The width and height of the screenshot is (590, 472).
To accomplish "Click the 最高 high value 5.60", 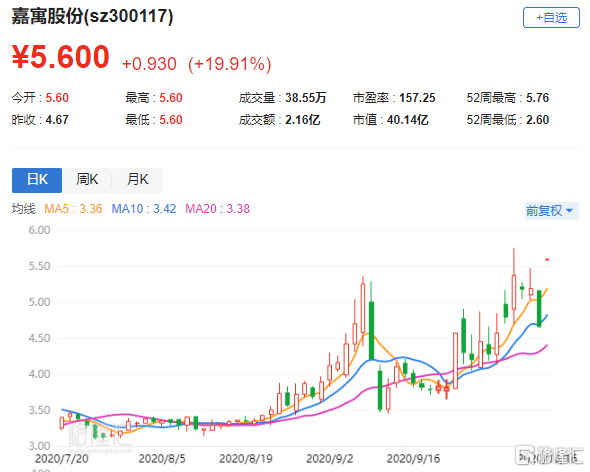I will click(x=171, y=98).
